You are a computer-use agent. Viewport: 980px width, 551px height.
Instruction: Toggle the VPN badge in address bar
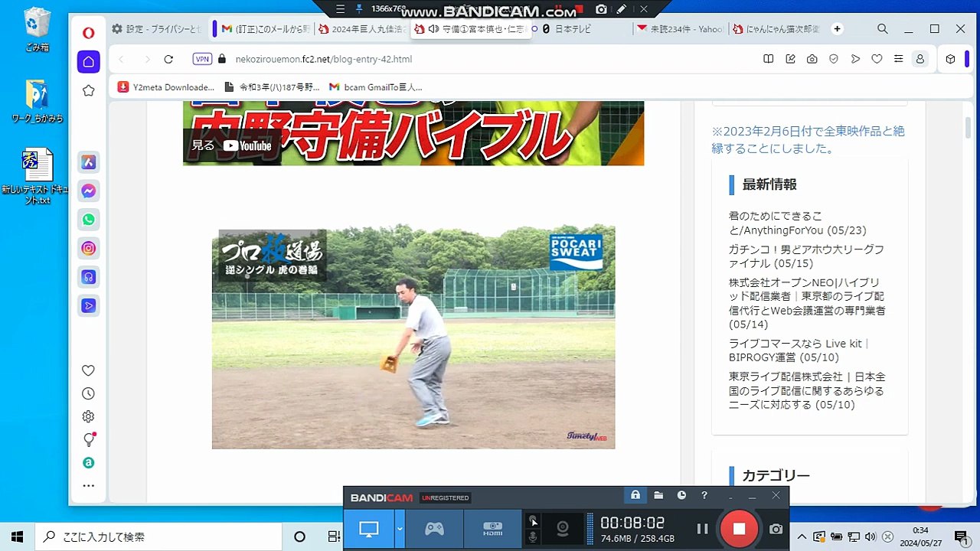click(x=202, y=59)
